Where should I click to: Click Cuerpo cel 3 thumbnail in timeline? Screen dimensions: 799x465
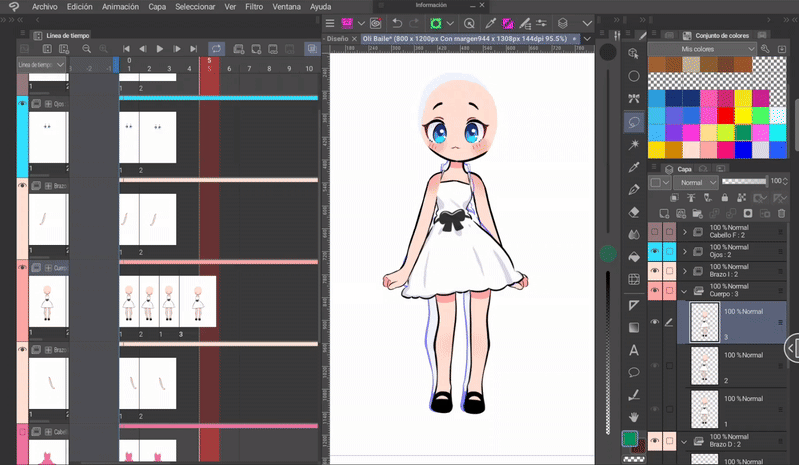(x=198, y=301)
